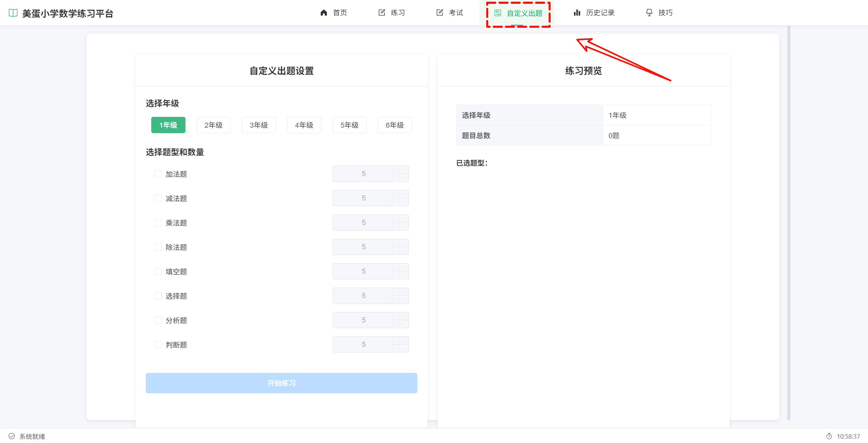Screen dimensions: 868x443
Task: Tick the 判断题 checkbox
Action: [x=158, y=345]
